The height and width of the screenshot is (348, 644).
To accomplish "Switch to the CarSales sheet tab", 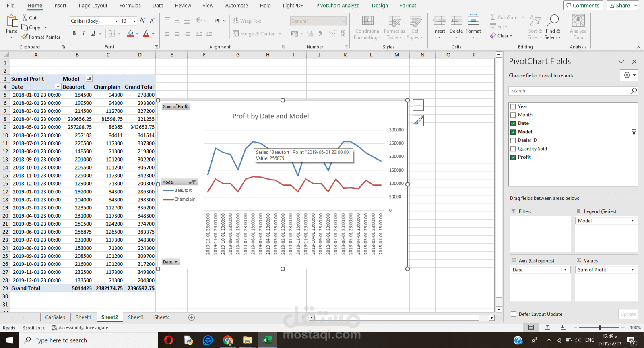I will pos(55,317).
